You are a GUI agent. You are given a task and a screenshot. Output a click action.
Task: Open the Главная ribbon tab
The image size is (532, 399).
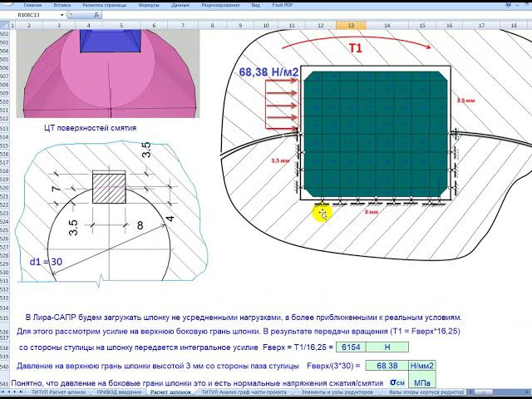point(33,5)
